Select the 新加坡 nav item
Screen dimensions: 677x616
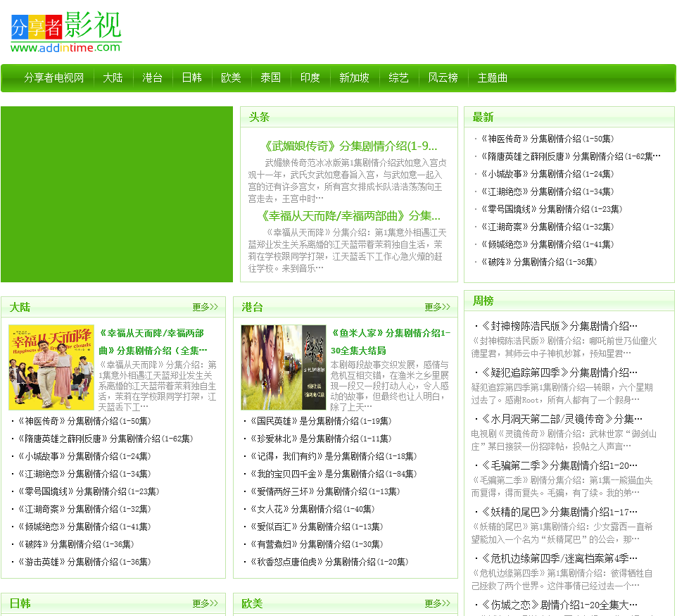[x=354, y=77]
